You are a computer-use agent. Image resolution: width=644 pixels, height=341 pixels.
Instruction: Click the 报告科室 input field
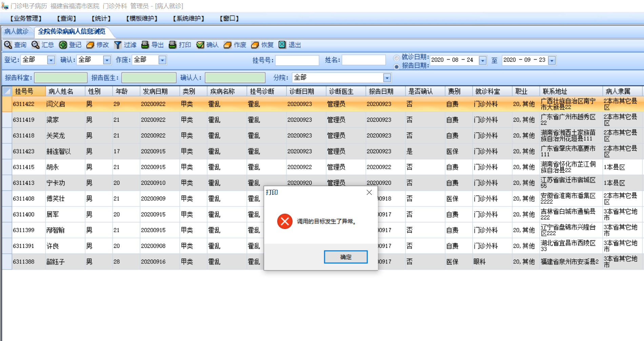61,78
